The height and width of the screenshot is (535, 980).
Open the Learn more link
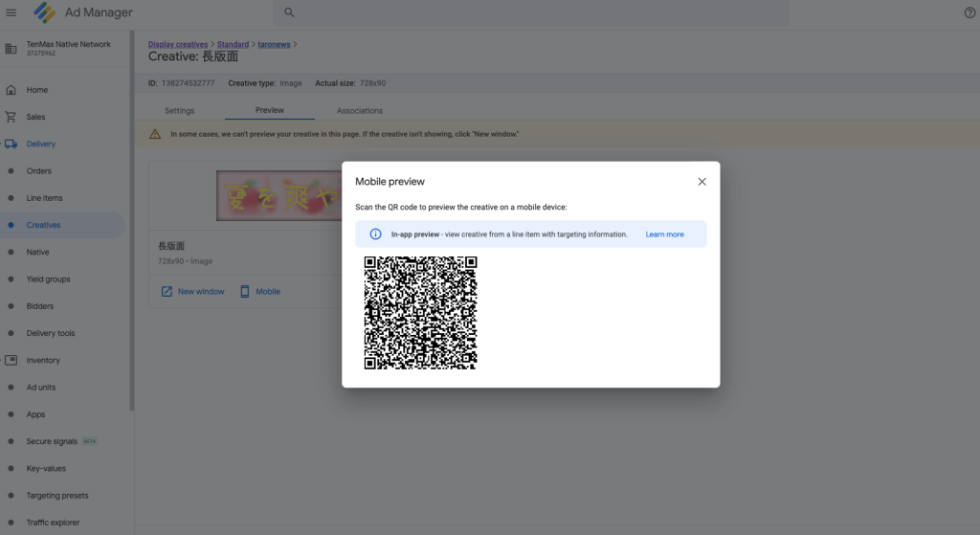pos(664,234)
